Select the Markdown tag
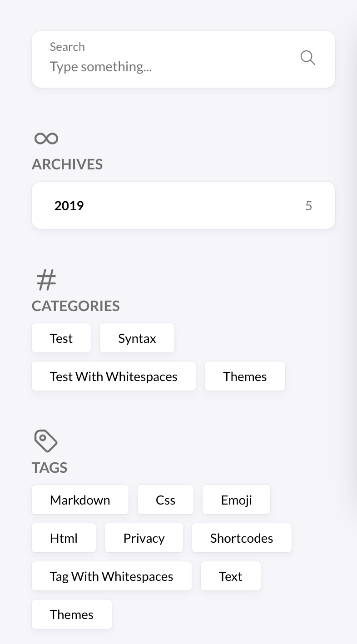 80,500
